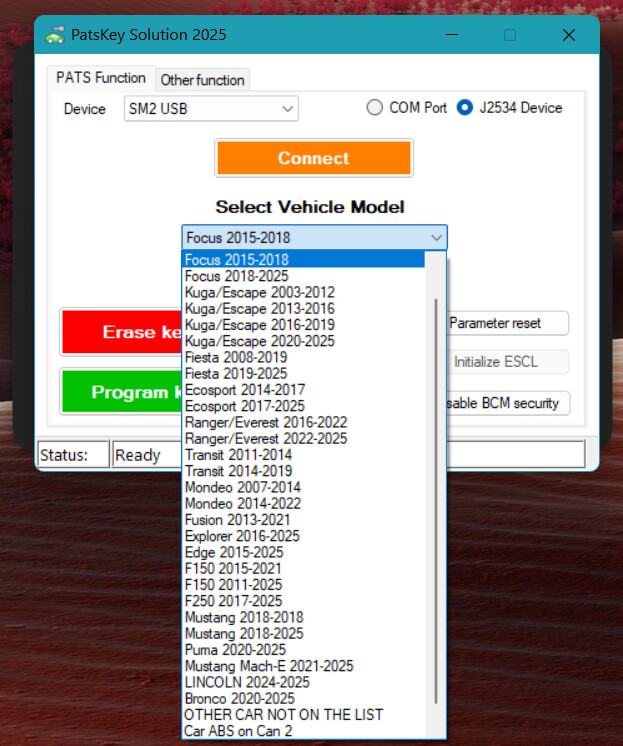Collapse the vehicle model dropdown arrow
The height and width of the screenshot is (746, 623).
pos(436,238)
